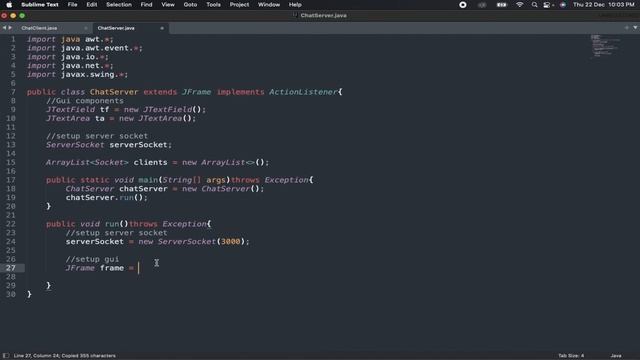This screenshot has width=640, height=360.
Task: Click the new tab plus button
Action: pyautogui.click(x=627, y=28)
